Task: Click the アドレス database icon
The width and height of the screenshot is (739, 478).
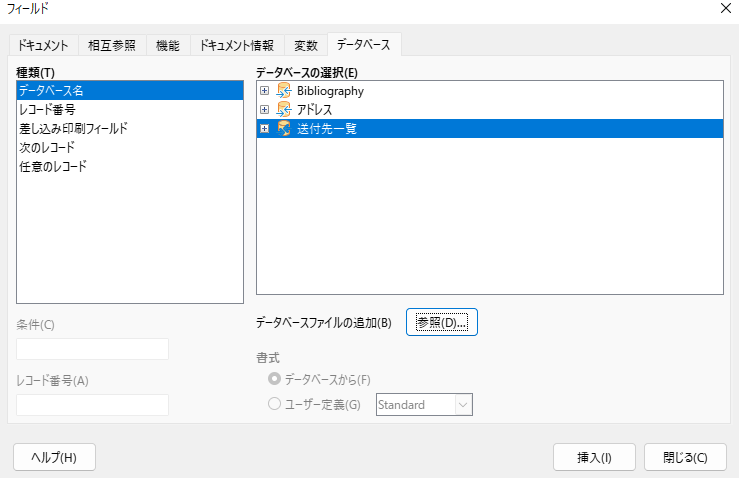Action: click(x=283, y=109)
